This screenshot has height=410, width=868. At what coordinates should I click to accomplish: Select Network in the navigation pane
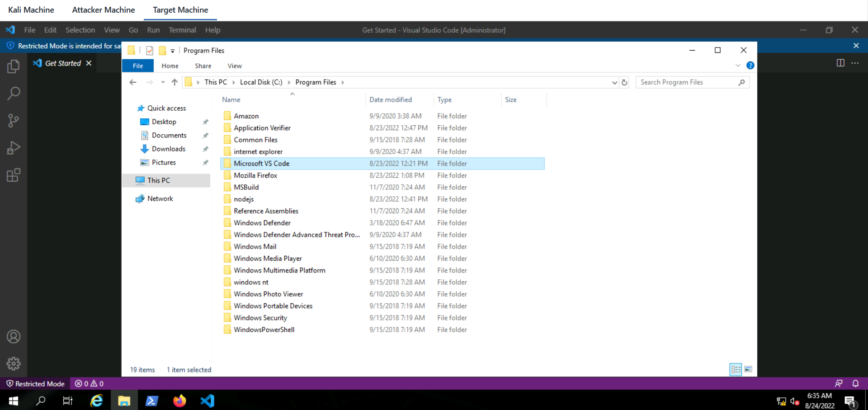click(160, 198)
